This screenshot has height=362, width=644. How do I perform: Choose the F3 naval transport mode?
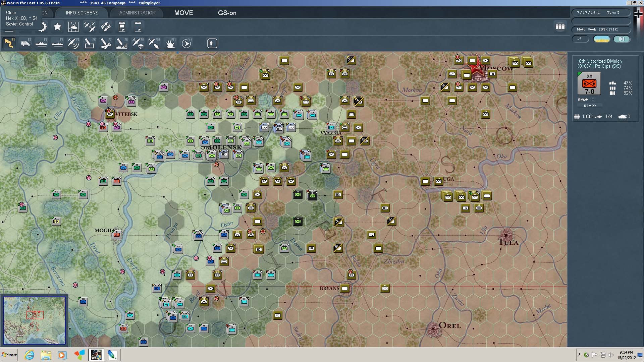[41, 43]
